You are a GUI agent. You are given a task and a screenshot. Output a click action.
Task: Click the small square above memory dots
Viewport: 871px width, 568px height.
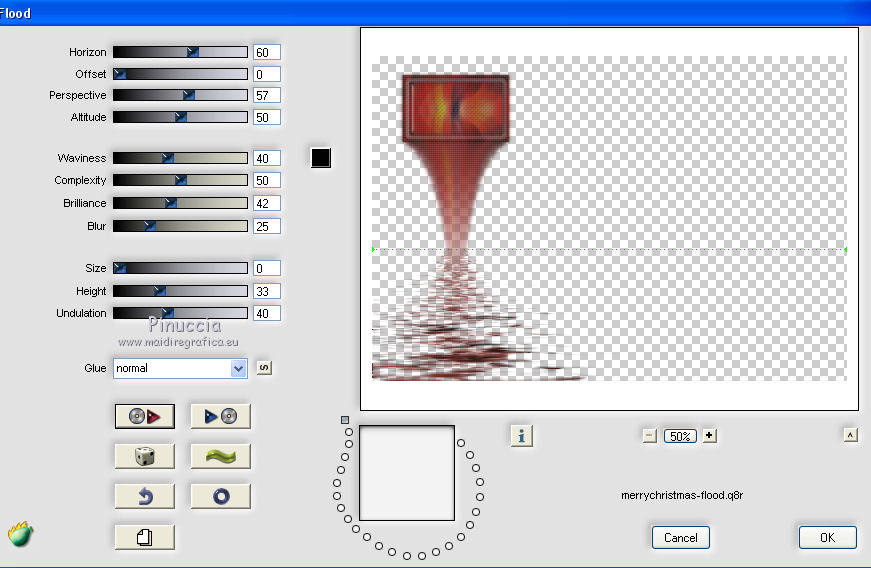pos(345,420)
